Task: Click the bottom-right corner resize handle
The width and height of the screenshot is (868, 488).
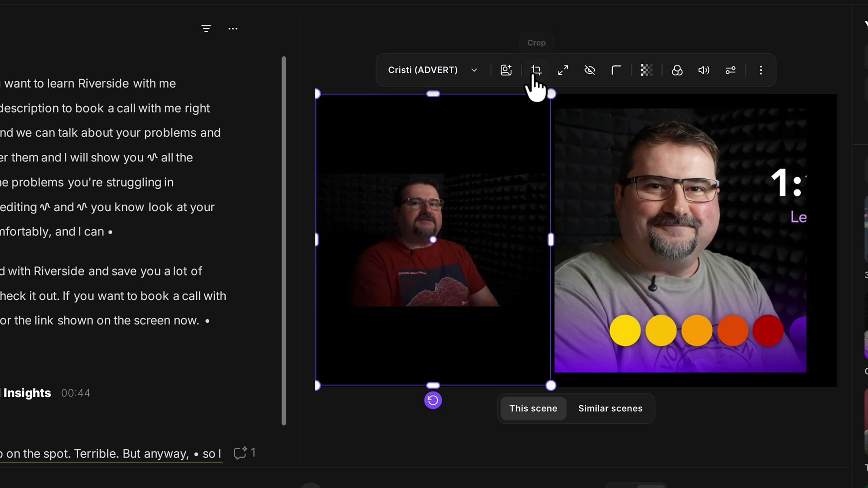Action: [551, 386]
